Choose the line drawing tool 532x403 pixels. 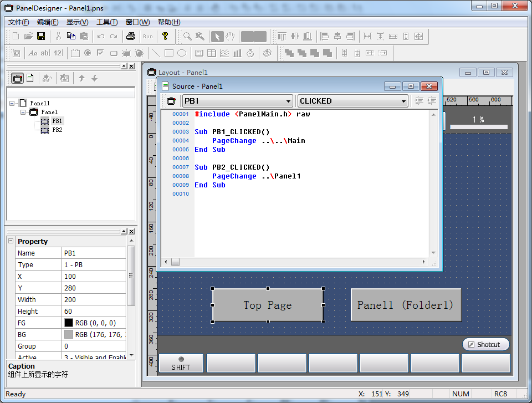point(156,53)
